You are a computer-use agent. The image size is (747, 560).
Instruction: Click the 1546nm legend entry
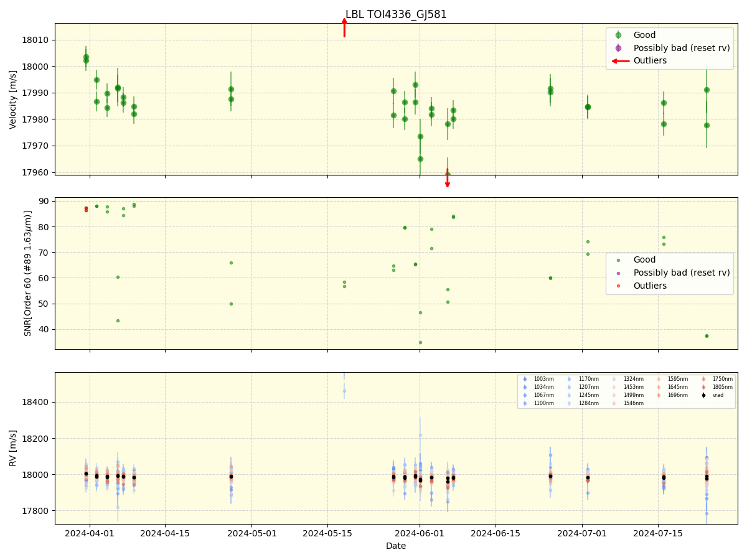click(628, 403)
